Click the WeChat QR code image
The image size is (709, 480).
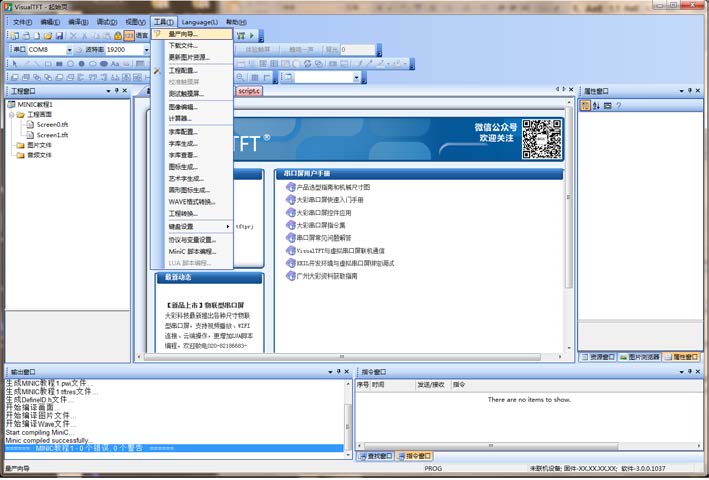[x=541, y=139]
